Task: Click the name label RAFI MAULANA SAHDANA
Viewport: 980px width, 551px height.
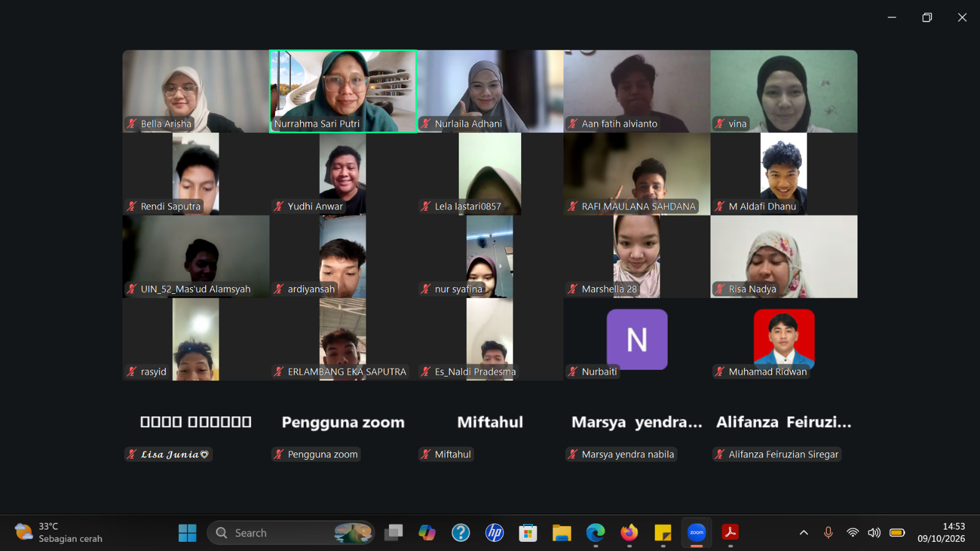Action: [x=639, y=206]
